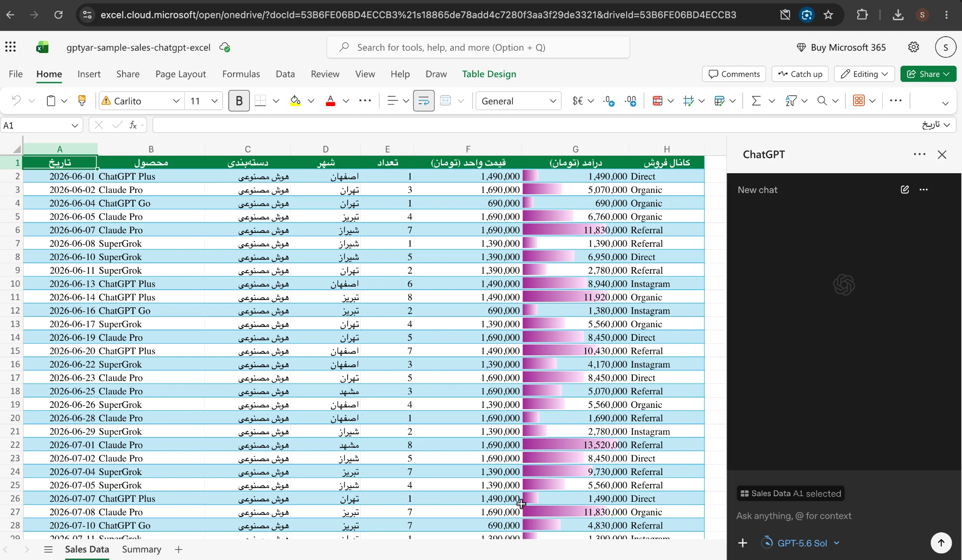Click the Sort and Filter icon
This screenshot has height=560, width=962.
pyautogui.click(x=791, y=101)
